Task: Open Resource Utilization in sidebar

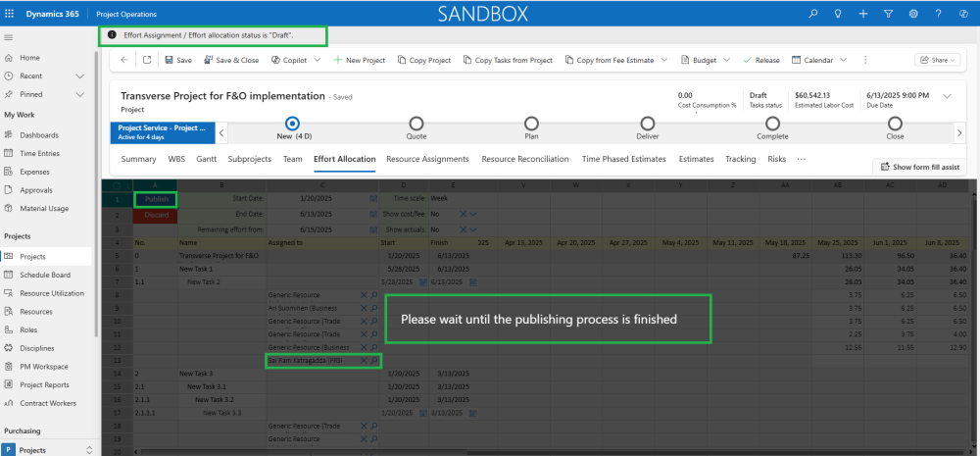Action: (52, 293)
